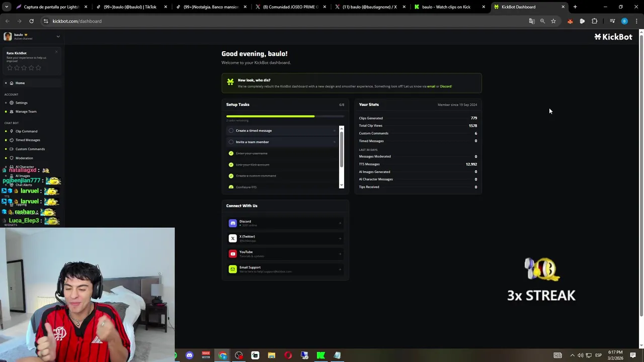
Task: Rate KickBot with the first star
Action: coord(10,68)
